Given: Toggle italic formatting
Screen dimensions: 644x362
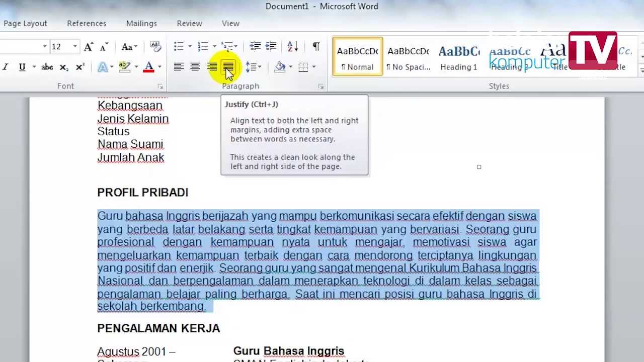Looking at the screenshot, I should [6, 67].
